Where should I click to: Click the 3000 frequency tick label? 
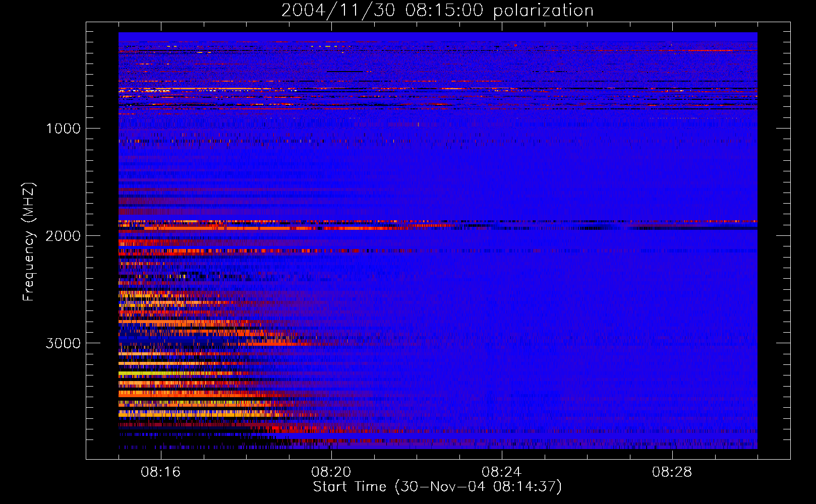[x=64, y=343]
